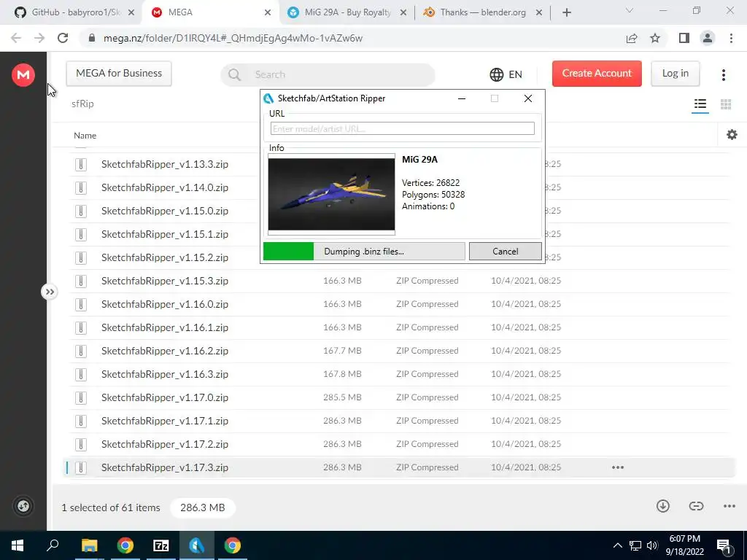Image resolution: width=747 pixels, height=560 pixels.
Task: Go forward in browser history
Action: [39, 38]
